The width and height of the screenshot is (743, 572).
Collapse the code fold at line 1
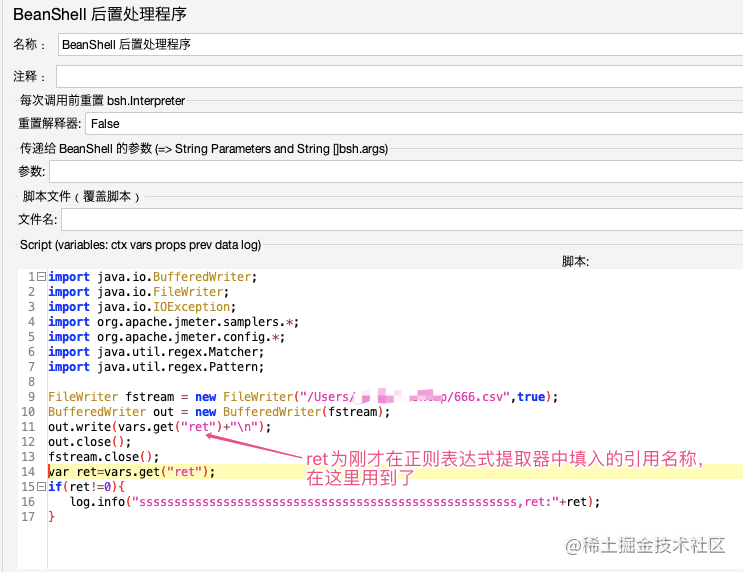(x=42, y=276)
